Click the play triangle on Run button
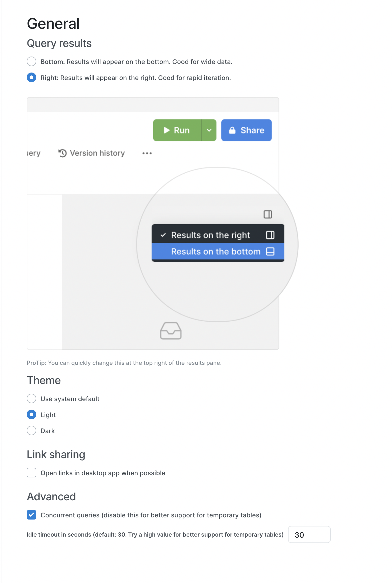This screenshot has height=583, width=392. tap(167, 130)
